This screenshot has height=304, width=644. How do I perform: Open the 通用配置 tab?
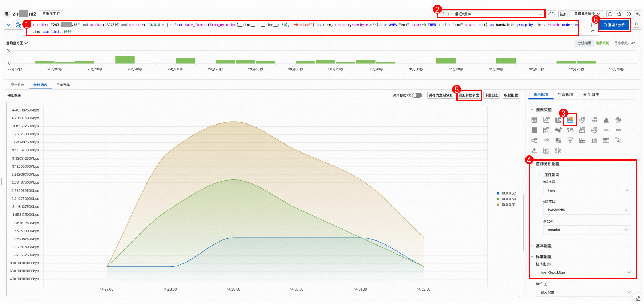[541, 94]
